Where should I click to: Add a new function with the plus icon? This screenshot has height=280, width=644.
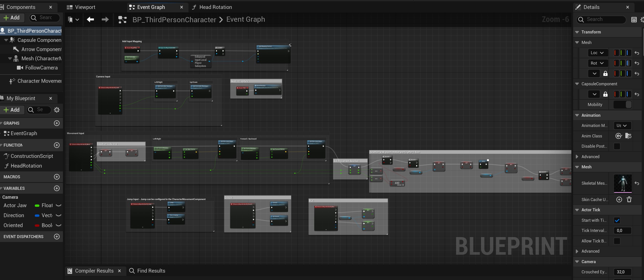pyautogui.click(x=57, y=145)
